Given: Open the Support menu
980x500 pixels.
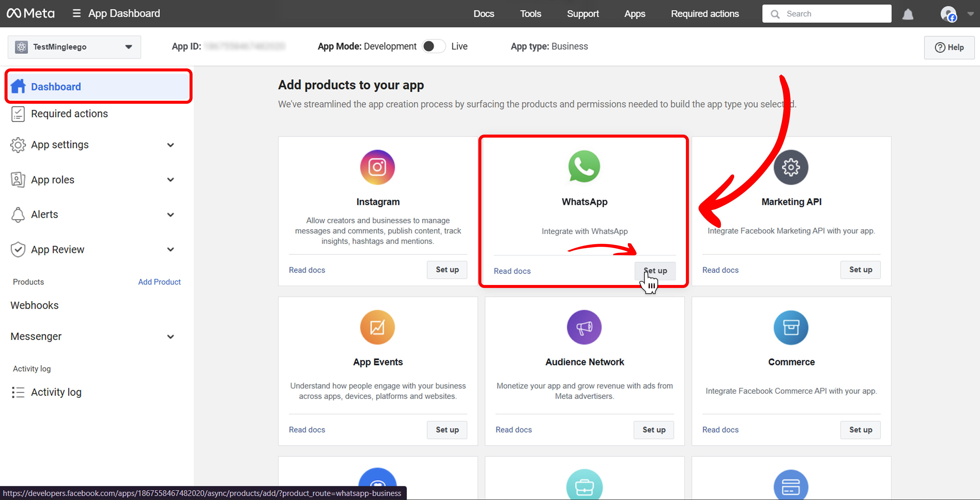Looking at the screenshot, I should pos(582,14).
